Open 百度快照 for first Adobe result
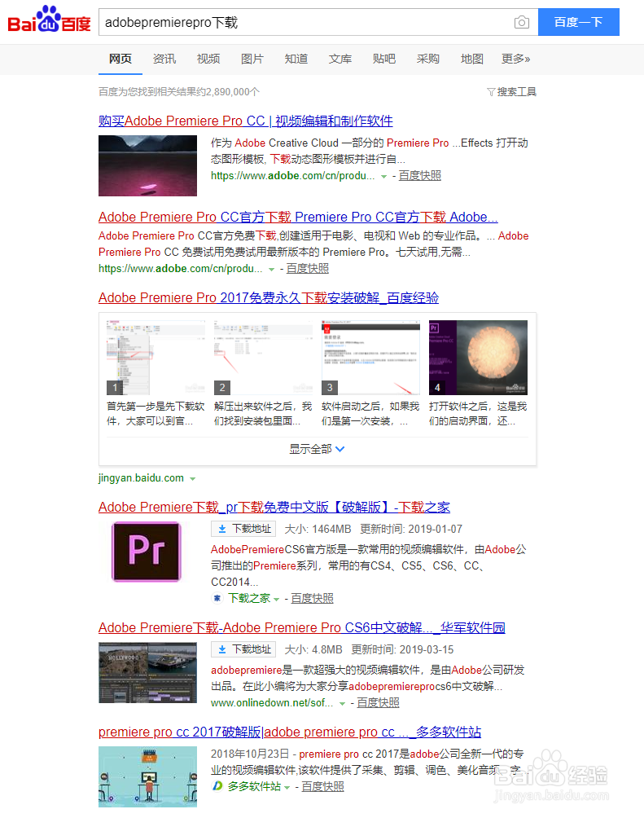 pos(420,176)
